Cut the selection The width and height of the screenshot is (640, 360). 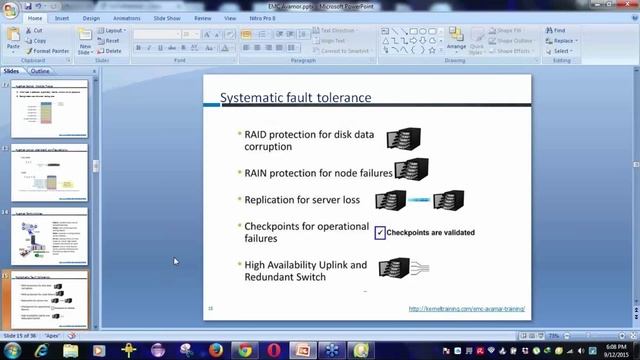point(34,31)
